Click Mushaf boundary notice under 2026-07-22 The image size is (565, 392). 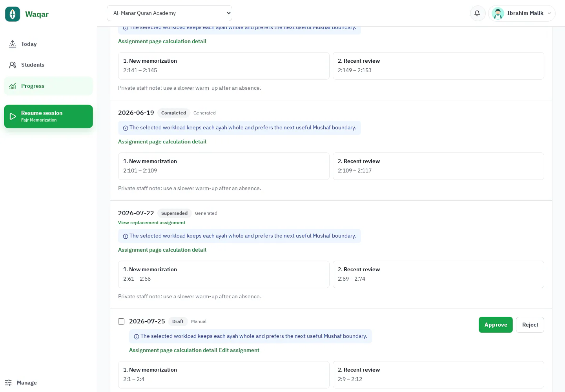click(239, 236)
